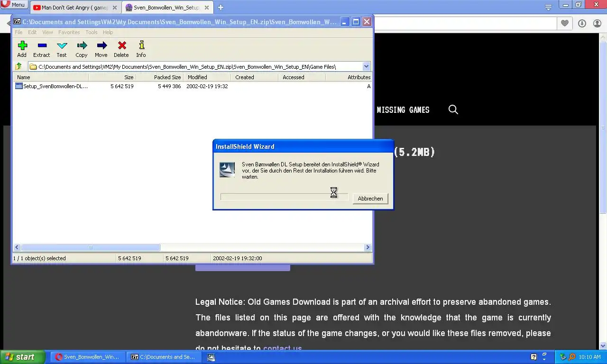The height and width of the screenshot is (364, 607).
Task: Sort by Created column header
Action: pyautogui.click(x=255, y=77)
